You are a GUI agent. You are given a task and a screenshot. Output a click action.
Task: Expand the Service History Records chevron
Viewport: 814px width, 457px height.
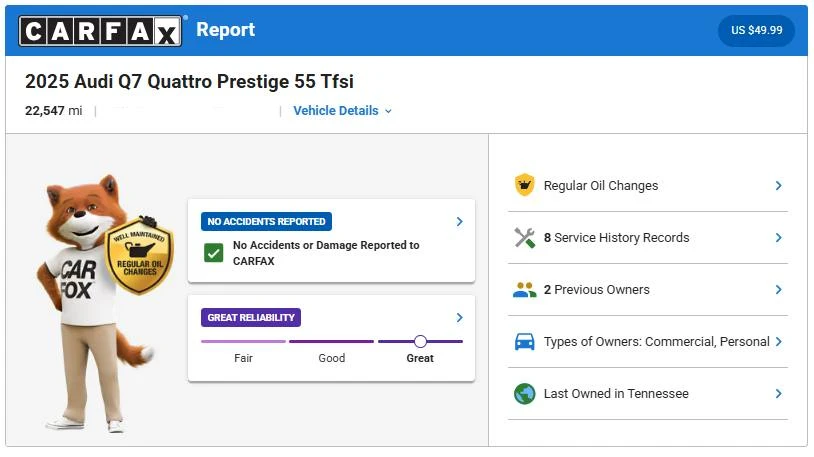point(778,237)
